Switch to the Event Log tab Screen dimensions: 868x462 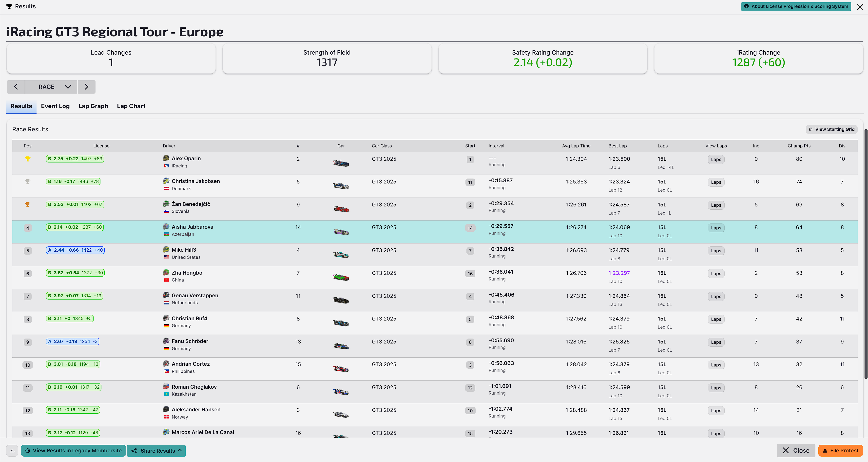(55, 106)
